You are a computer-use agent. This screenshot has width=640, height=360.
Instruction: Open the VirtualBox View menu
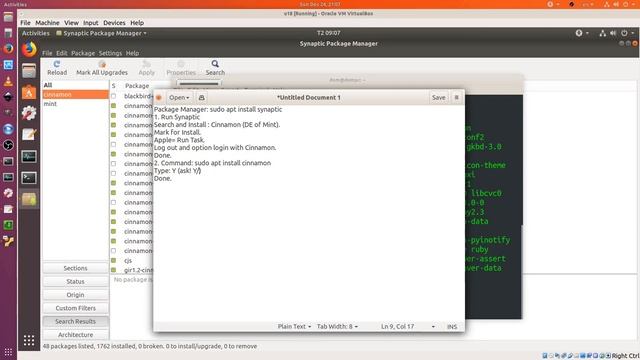71,23
